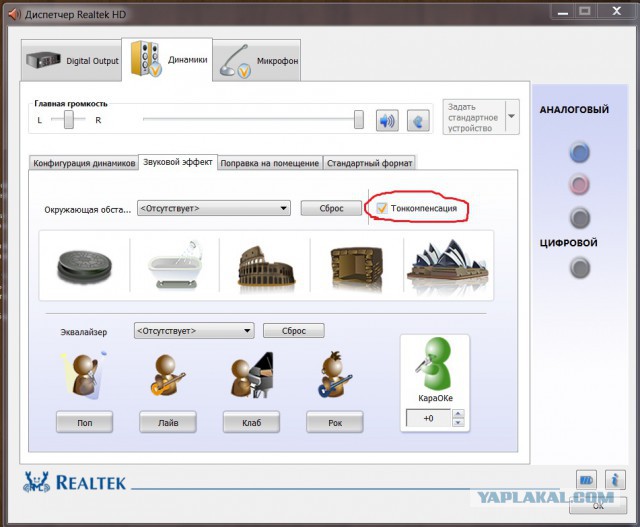Select the Звуковой эффект tab
The height and width of the screenshot is (527, 640).
178,162
